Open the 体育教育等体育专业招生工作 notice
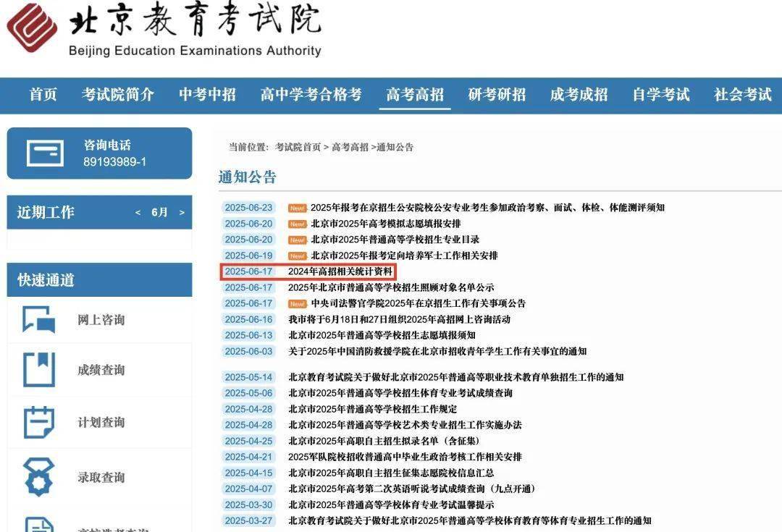This screenshot has height=532, width=782. pyautogui.click(x=470, y=520)
